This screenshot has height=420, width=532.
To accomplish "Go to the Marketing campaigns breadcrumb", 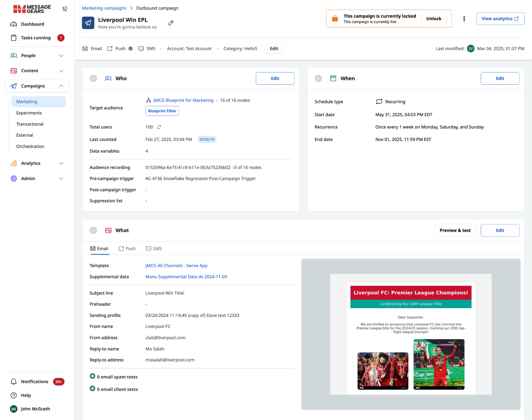I will 104,8.
